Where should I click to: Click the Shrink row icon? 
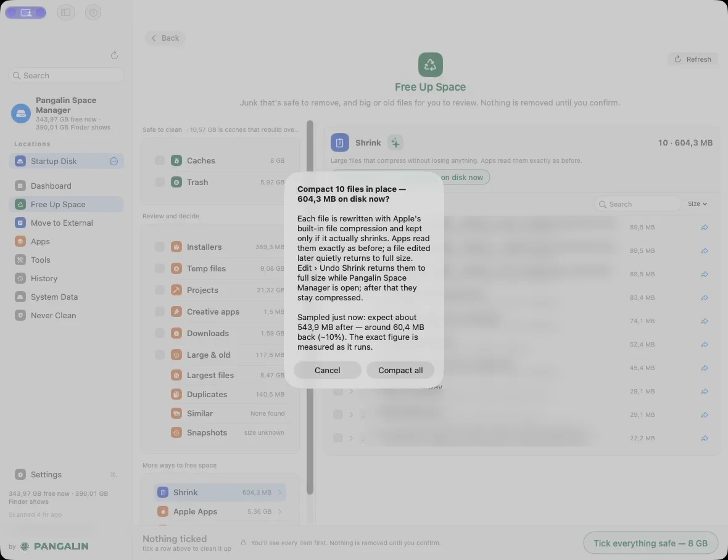coord(162,492)
